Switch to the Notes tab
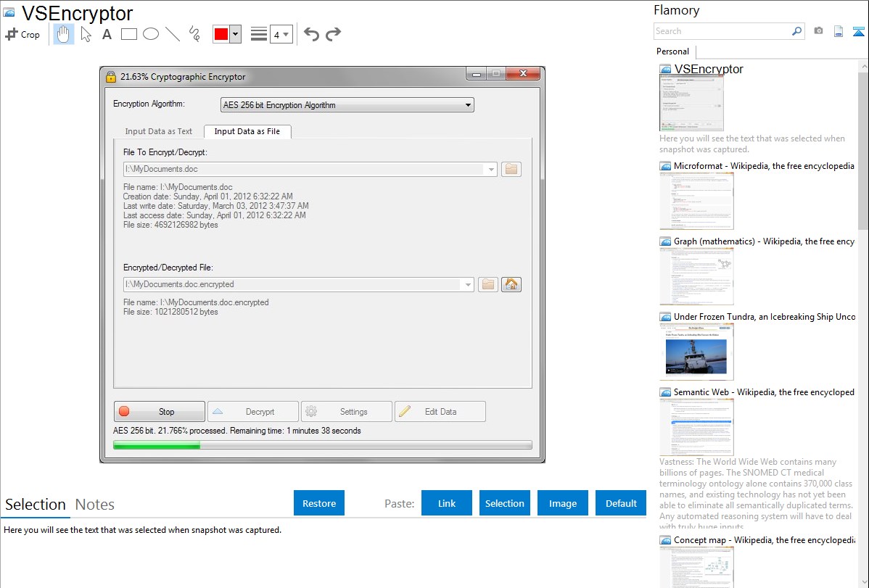 coord(94,505)
